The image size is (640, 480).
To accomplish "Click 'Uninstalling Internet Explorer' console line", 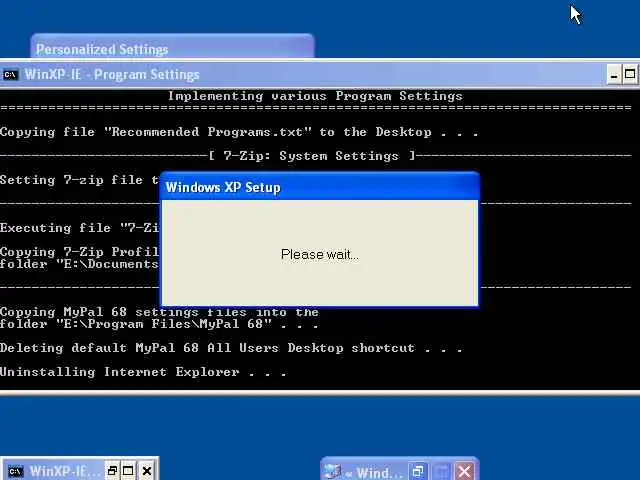I will click(143, 372).
